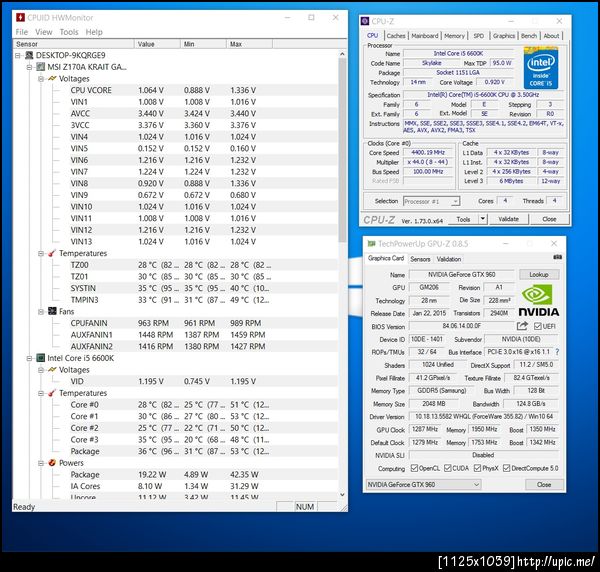
Task: Open the Tools dropdown arrow in CPU-Z
Action: 483,219
